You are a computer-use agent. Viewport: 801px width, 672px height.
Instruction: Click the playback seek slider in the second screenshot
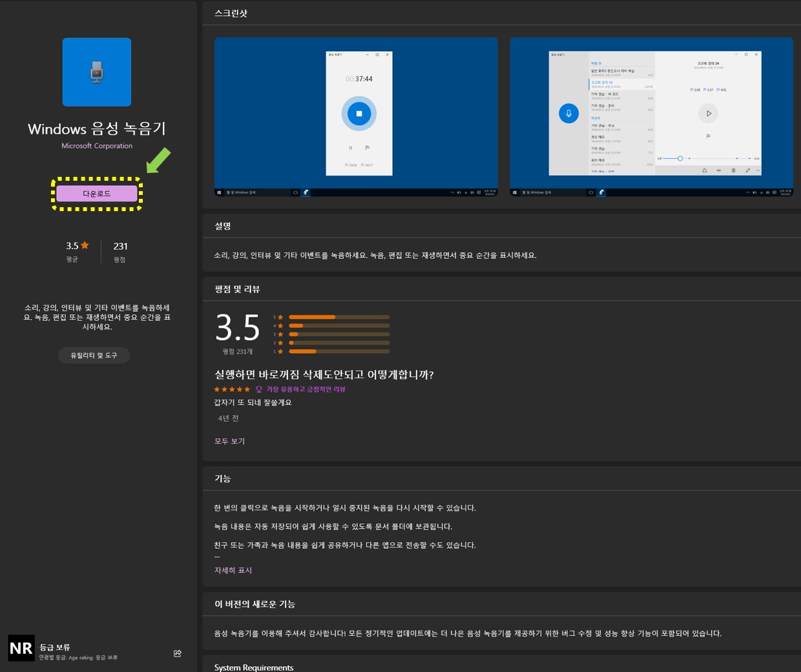pyautogui.click(x=680, y=158)
